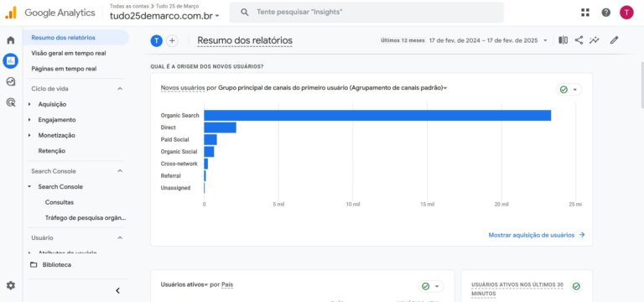Viewport: 644px width, 302px height.
Task: Open data quality dropdown on Novos usuários card
Action: click(569, 90)
